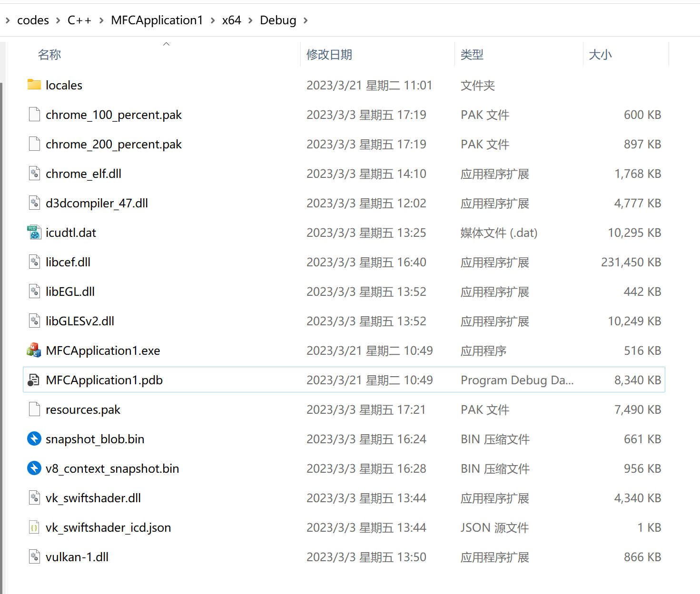700x594 pixels.
Task: Click the icudtl.dat media file icon
Action: coord(34,233)
